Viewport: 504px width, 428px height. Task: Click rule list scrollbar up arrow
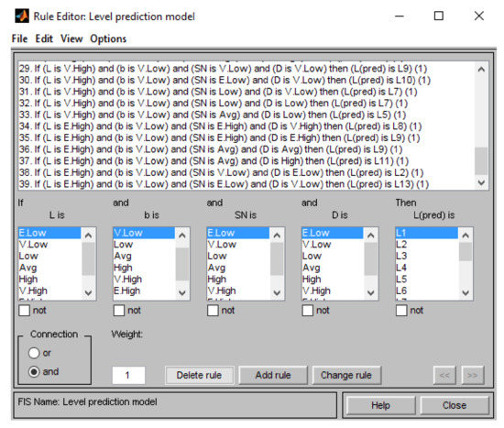[x=481, y=69]
